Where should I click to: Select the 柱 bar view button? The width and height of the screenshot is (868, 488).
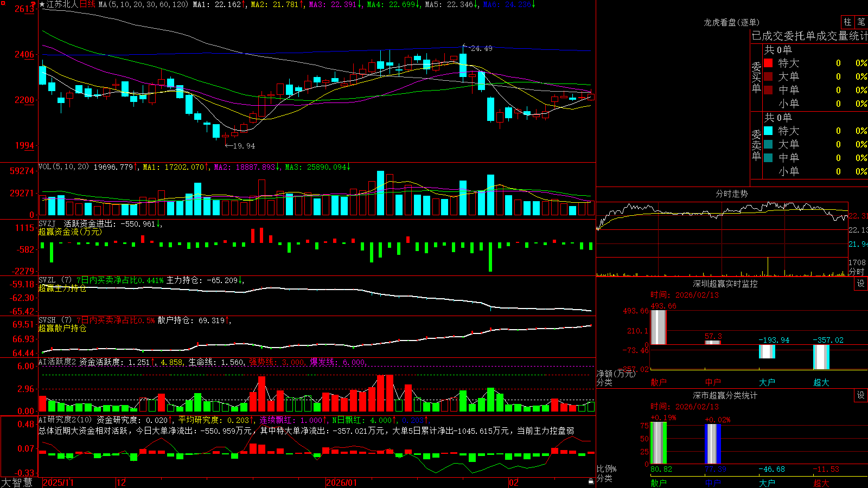(x=847, y=22)
